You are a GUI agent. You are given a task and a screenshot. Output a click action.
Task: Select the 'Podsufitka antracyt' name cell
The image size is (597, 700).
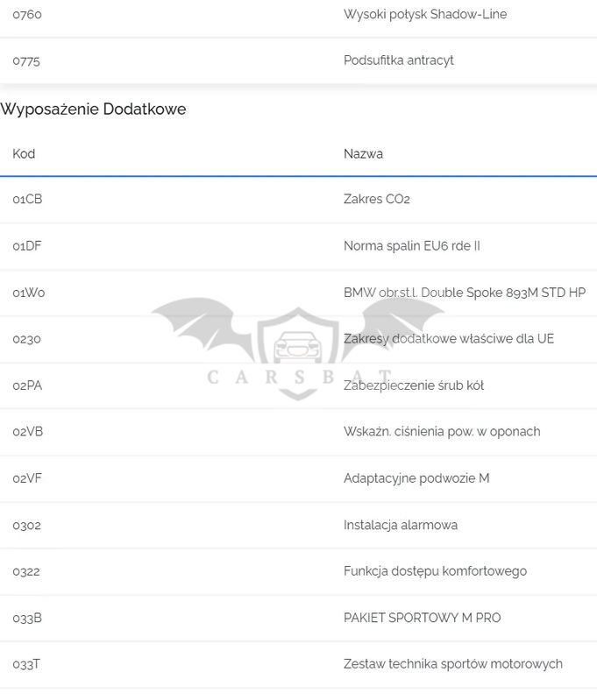[x=399, y=60]
